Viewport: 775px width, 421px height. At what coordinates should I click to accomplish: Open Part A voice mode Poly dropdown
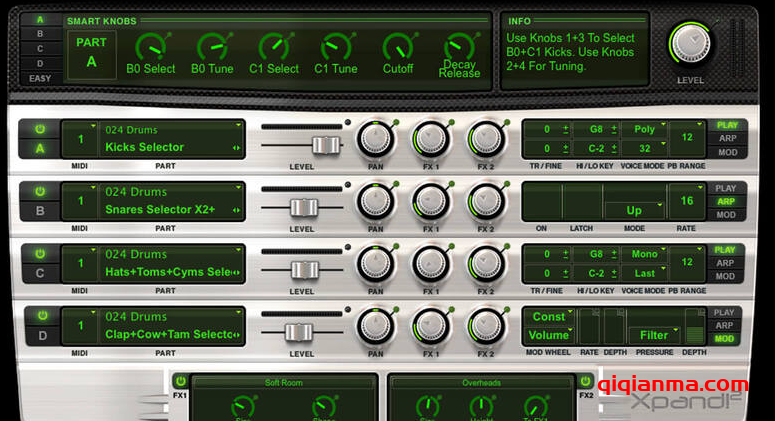(645, 129)
